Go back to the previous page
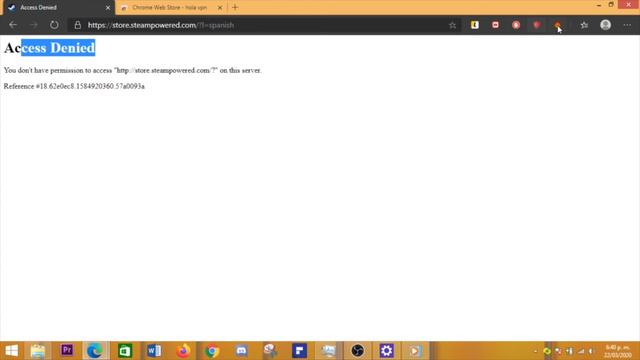This screenshot has height=360, width=640. [13, 25]
